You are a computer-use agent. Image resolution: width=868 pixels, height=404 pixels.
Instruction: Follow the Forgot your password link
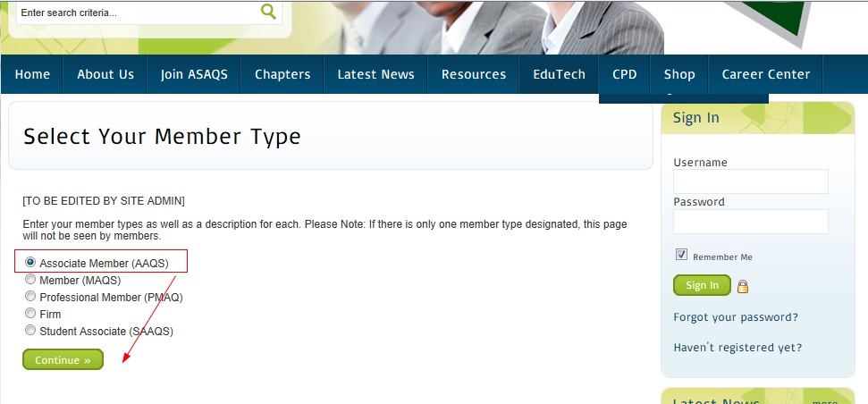[x=736, y=317]
